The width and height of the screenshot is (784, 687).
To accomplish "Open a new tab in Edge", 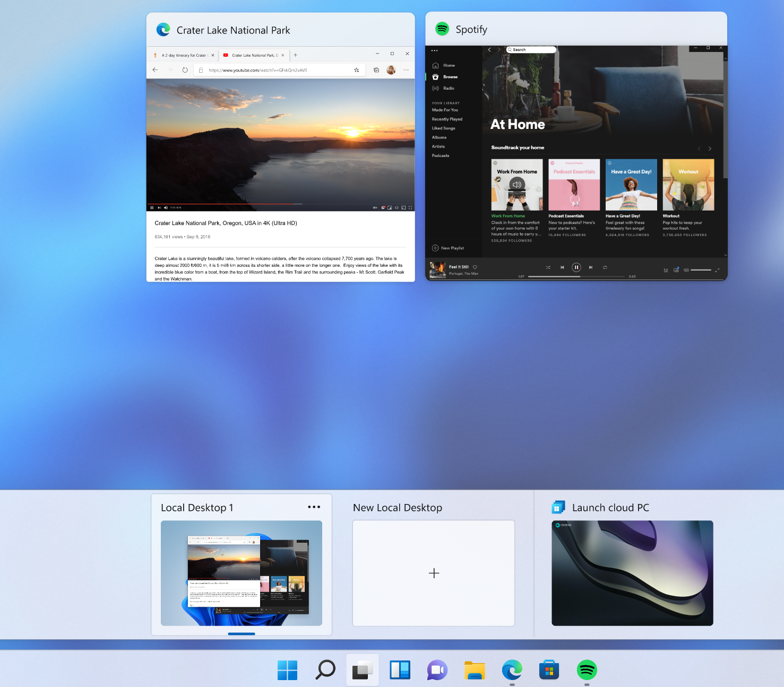I will tap(296, 55).
